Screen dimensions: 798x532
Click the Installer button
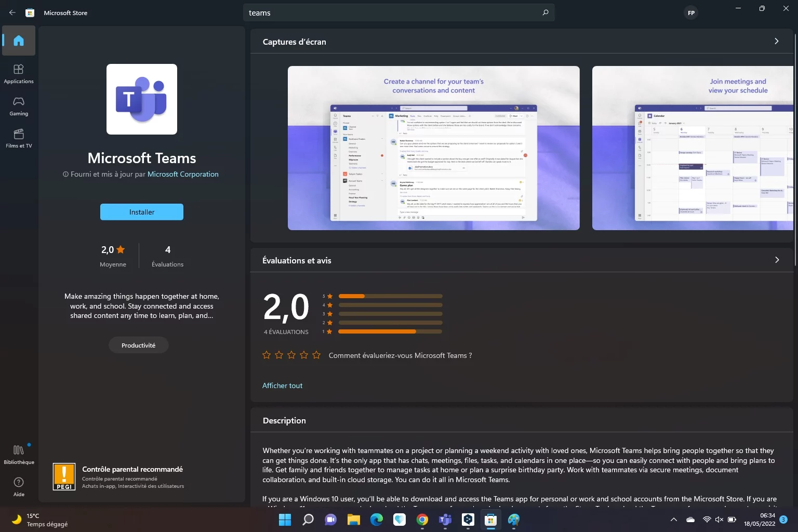coord(142,212)
